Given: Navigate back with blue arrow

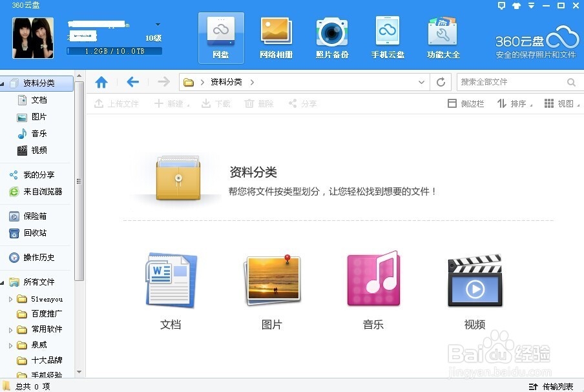Looking at the screenshot, I should pyautogui.click(x=132, y=81).
